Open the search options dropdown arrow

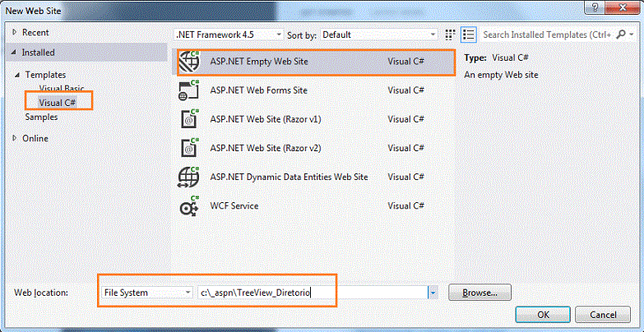click(632, 35)
